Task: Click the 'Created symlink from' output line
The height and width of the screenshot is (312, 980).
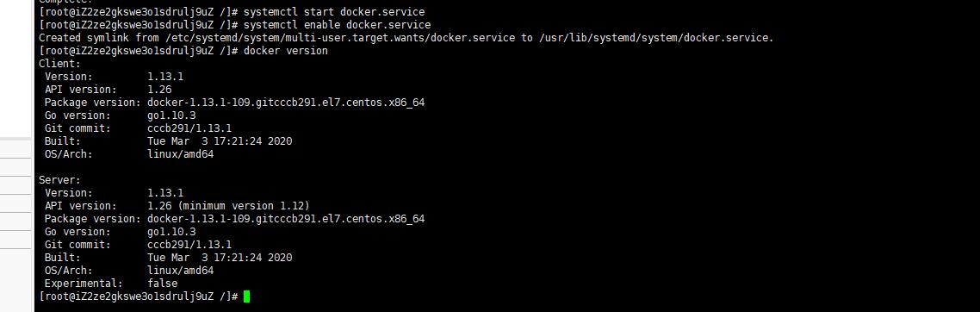Action: click(x=406, y=38)
